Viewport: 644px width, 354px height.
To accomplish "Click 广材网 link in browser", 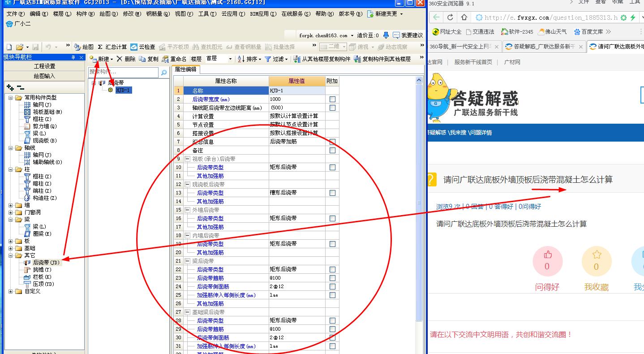I will pyautogui.click(x=512, y=62).
